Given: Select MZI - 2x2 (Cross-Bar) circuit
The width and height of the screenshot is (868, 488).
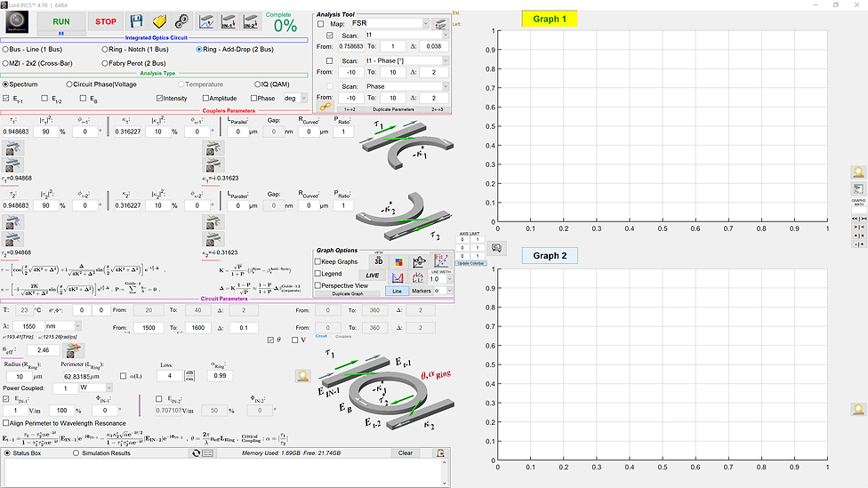Looking at the screenshot, I should pyautogui.click(x=37, y=63).
